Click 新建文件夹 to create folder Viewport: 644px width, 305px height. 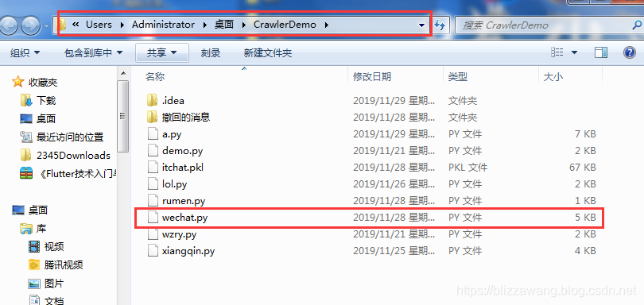268,52
